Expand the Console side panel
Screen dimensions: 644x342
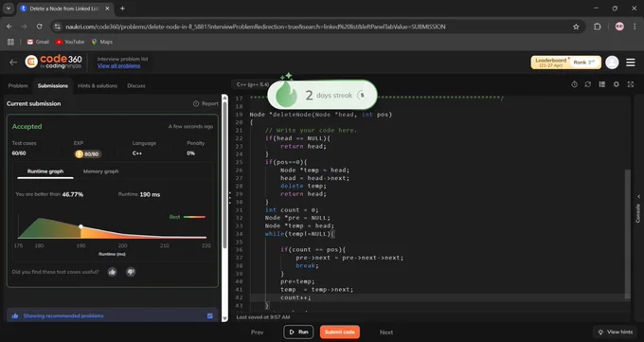coord(638,209)
